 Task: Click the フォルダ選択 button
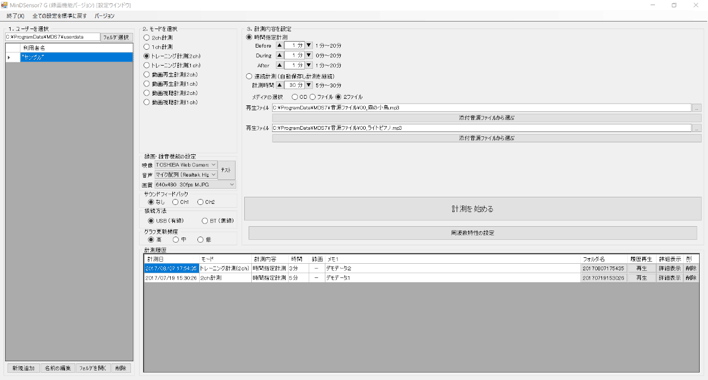(116, 37)
